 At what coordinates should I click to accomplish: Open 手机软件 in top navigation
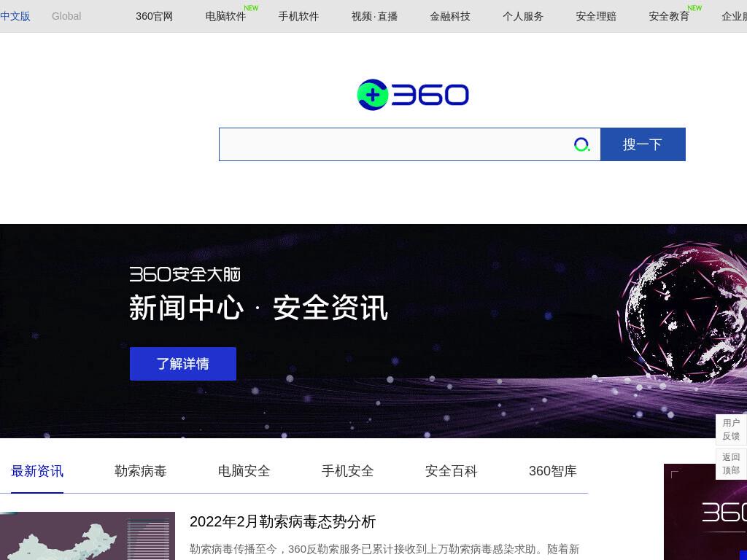tap(298, 16)
